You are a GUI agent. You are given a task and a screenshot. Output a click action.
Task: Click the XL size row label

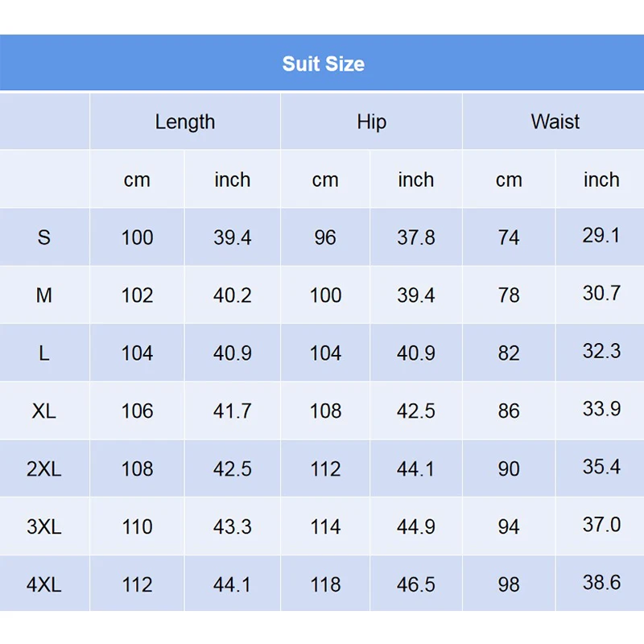coord(44,411)
